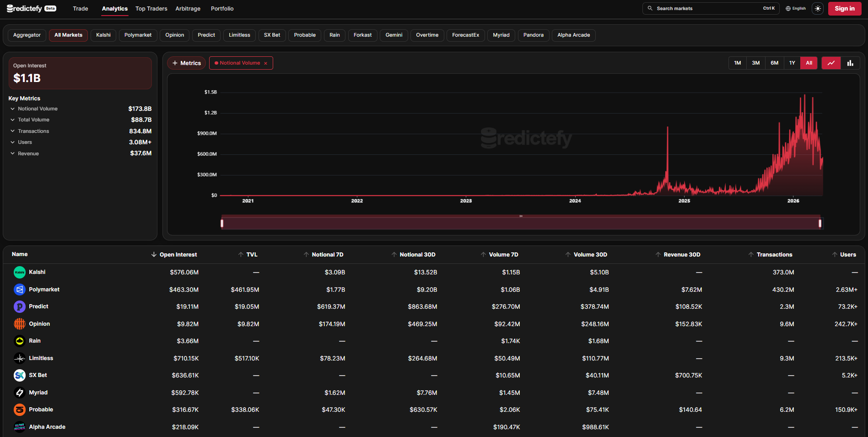Viewport: 868px width, 437px height.
Task: Click the Alpha Arcade logo icon
Action: pyautogui.click(x=20, y=427)
